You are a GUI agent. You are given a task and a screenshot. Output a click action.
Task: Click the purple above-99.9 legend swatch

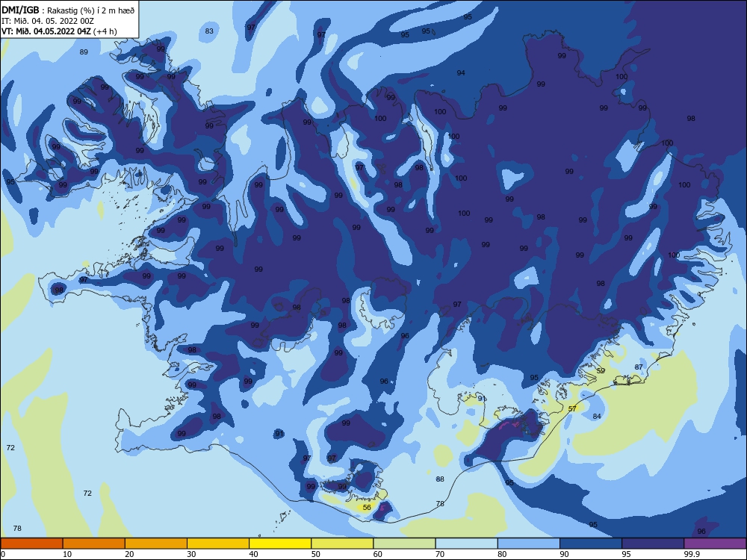(715, 544)
